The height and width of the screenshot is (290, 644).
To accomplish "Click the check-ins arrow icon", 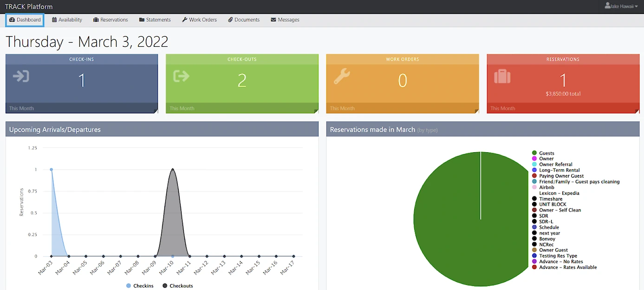I will pyautogui.click(x=21, y=76).
